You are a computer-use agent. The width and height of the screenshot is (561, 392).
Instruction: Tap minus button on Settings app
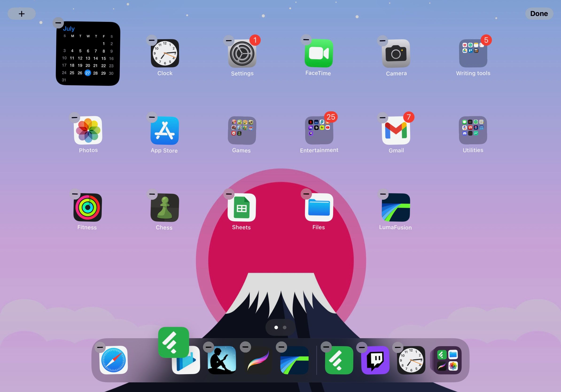pyautogui.click(x=229, y=40)
